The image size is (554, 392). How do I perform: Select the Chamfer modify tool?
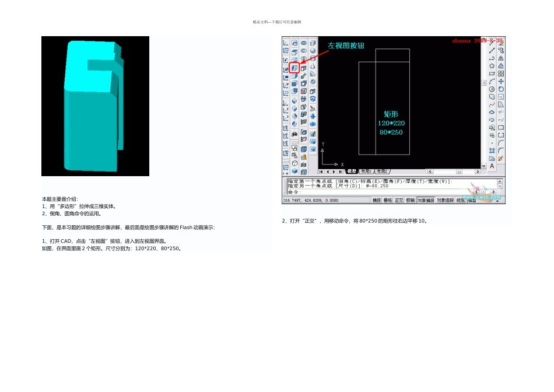(x=501, y=143)
